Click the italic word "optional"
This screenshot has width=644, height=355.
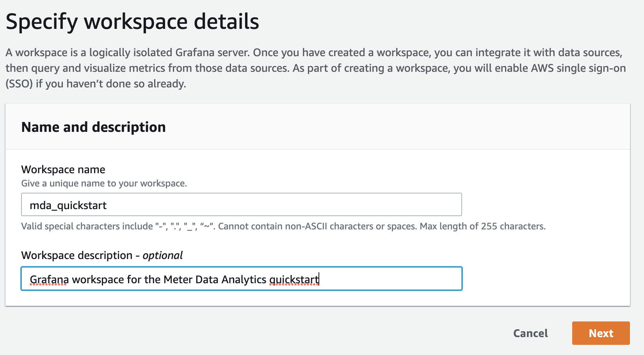(163, 256)
